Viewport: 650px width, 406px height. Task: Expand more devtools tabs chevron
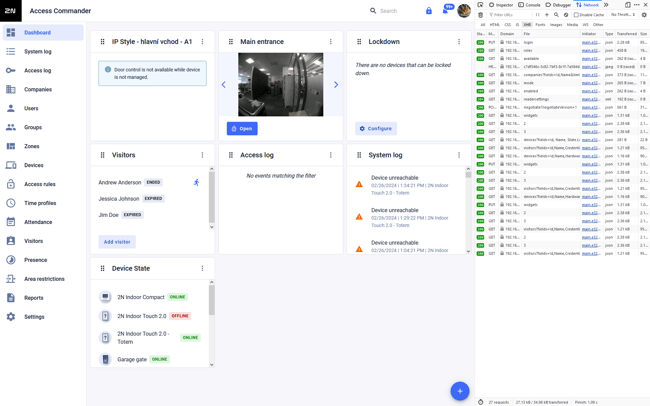pyautogui.click(x=606, y=5)
